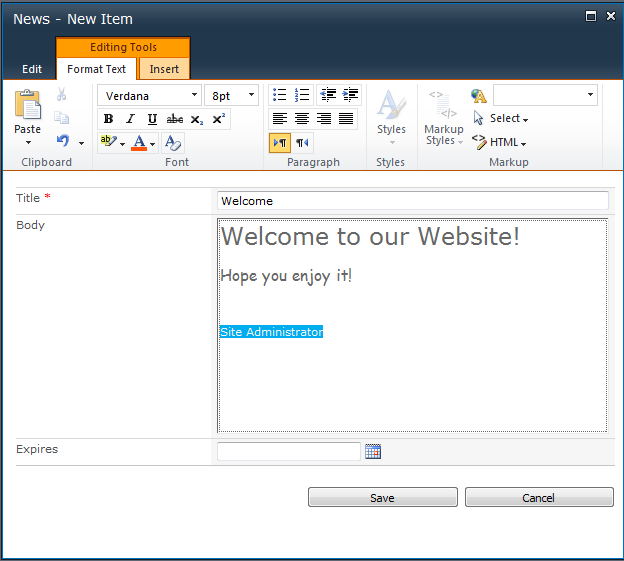Switch to the Insert ribbon tab
This screenshot has width=624, height=561.
[164, 69]
